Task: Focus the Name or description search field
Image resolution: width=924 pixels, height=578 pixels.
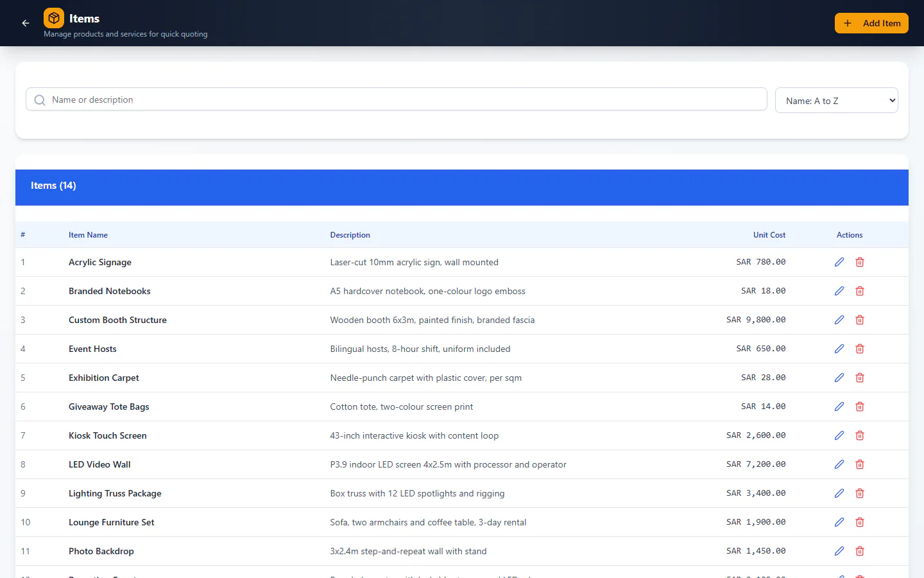Action: coord(397,100)
